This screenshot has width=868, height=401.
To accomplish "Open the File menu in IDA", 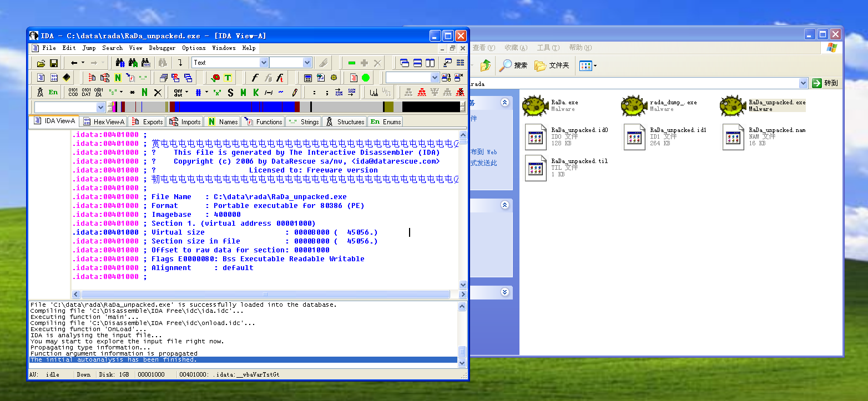I will (x=49, y=48).
